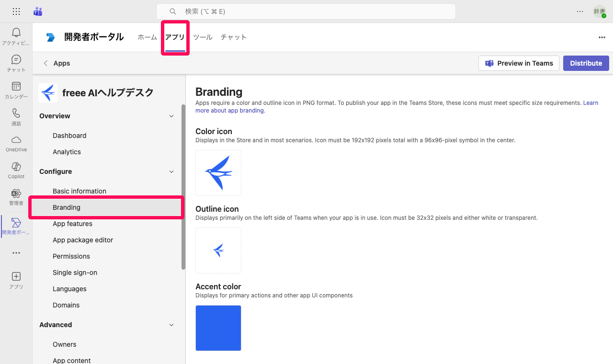The height and width of the screenshot is (364, 613).
Task: Open settings ellipsis next to profile avatar
Action: tap(580, 11)
